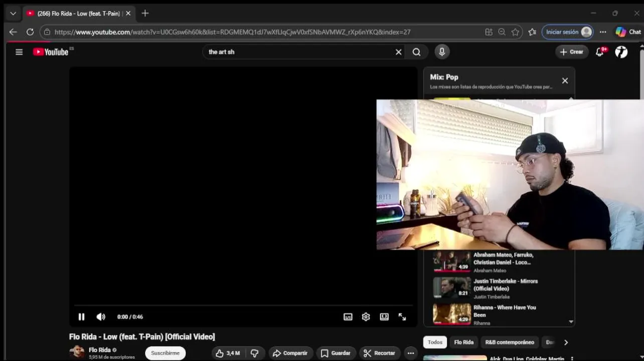Open the split screen browser icon
Viewport: 644px width, 361px height.
click(489, 32)
